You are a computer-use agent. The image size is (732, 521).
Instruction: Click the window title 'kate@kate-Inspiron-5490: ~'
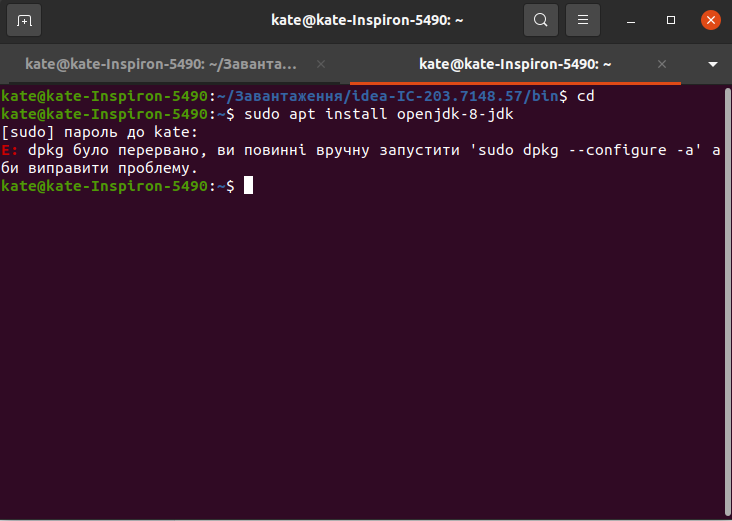click(367, 20)
